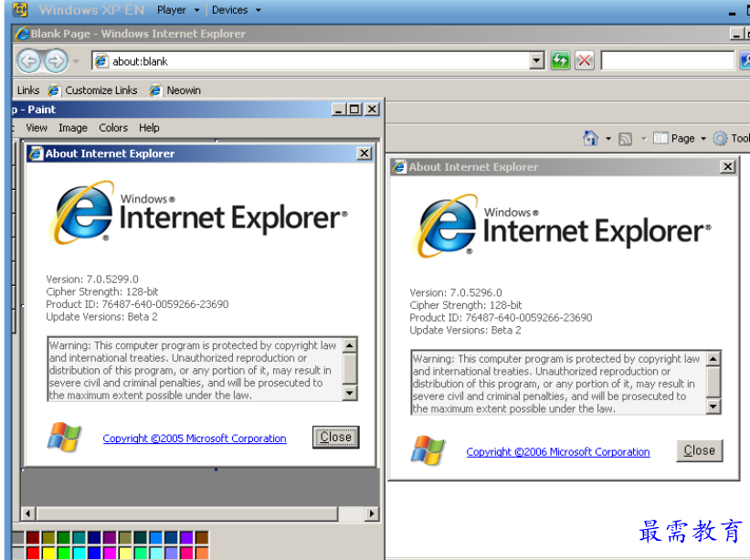
Task: Open Paint's Image menu
Action: click(x=73, y=128)
